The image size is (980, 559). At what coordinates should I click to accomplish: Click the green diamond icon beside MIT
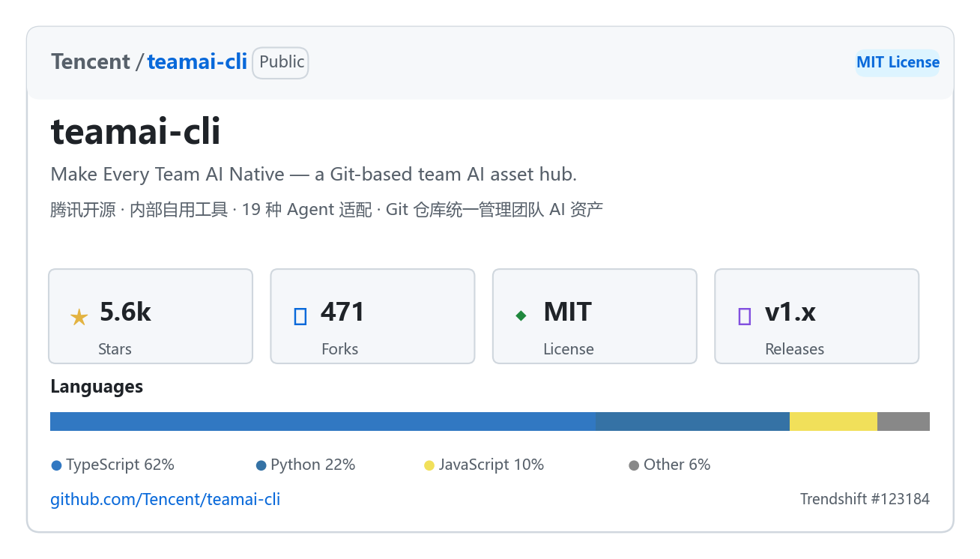521,316
